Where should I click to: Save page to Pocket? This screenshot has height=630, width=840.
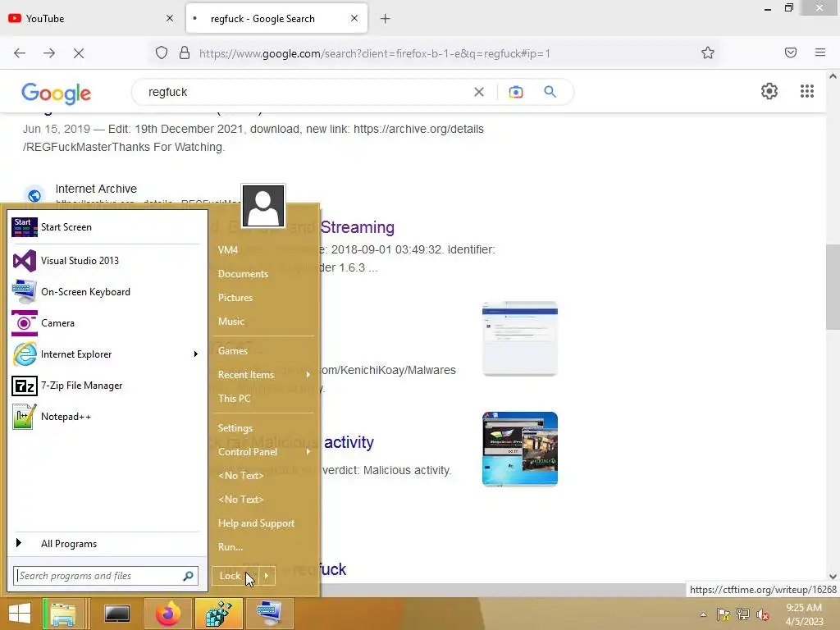click(791, 52)
